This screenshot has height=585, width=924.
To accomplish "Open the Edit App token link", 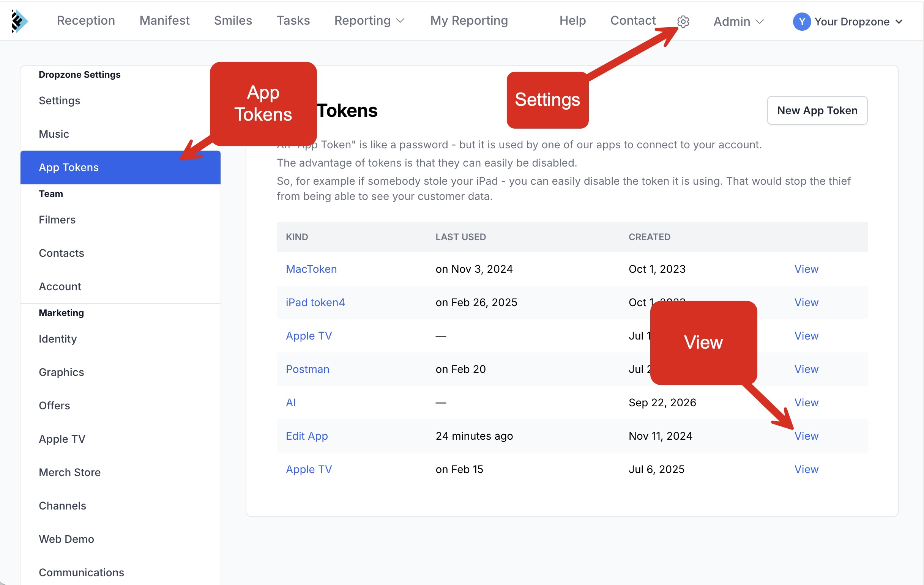I will [307, 436].
